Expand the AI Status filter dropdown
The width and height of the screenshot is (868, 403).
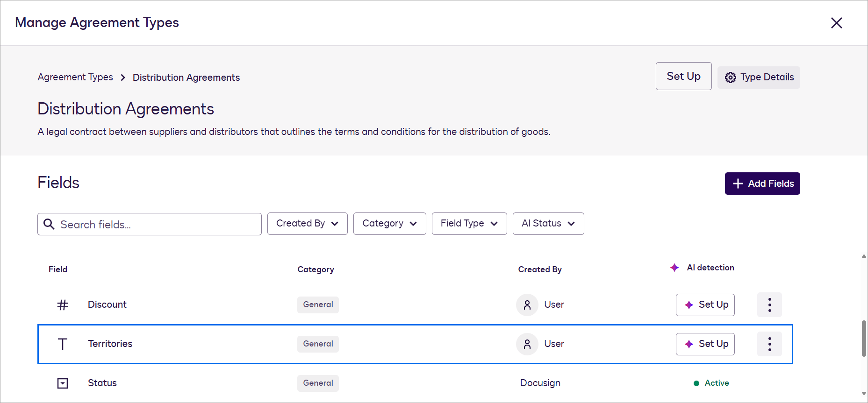pos(548,224)
